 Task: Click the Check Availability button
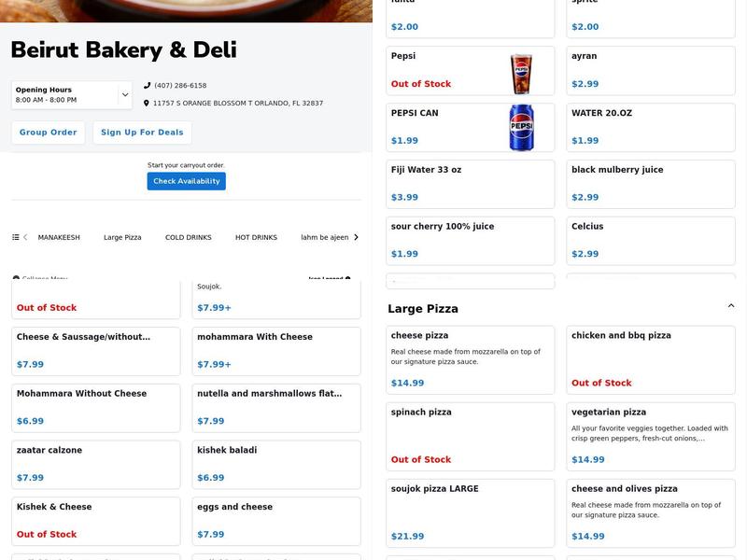coord(186,180)
